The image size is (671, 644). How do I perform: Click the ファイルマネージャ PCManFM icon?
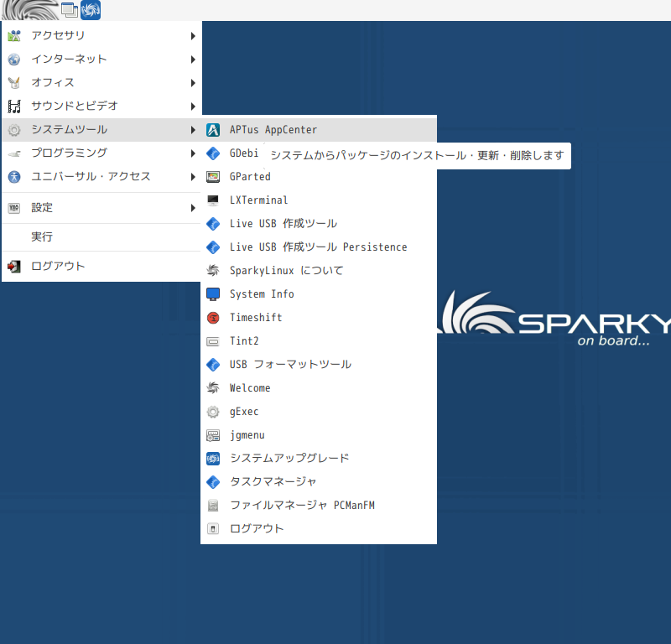[x=213, y=506]
